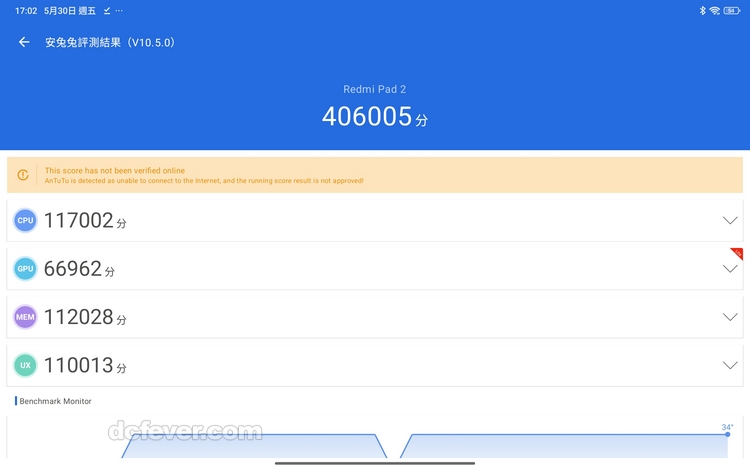Image resolution: width=750 pixels, height=469 pixels.
Task: Tap the total score 406005
Action: (367, 116)
